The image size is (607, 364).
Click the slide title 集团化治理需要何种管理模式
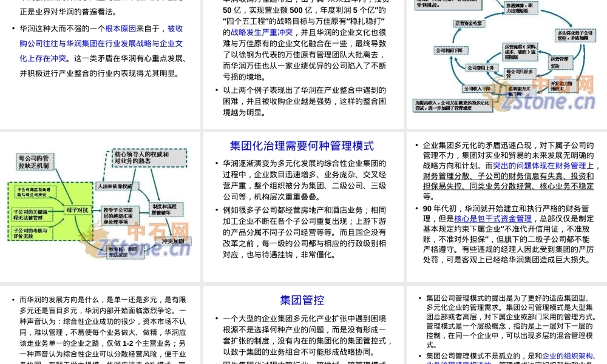coord(302,146)
